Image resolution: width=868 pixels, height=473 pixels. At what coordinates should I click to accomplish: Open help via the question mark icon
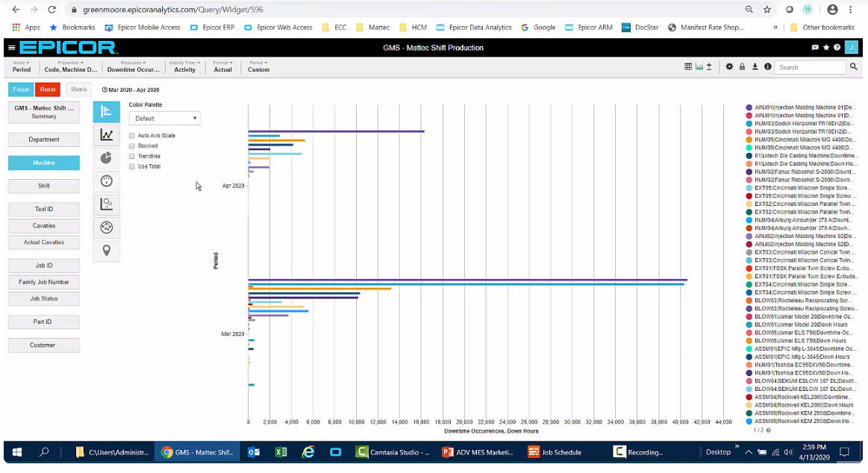pyautogui.click(x=837, y=48)
